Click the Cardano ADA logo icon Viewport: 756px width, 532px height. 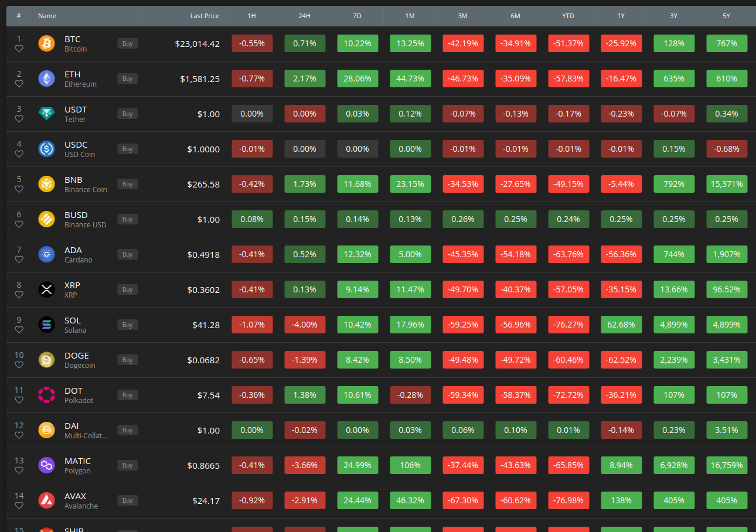pos(46,254)
